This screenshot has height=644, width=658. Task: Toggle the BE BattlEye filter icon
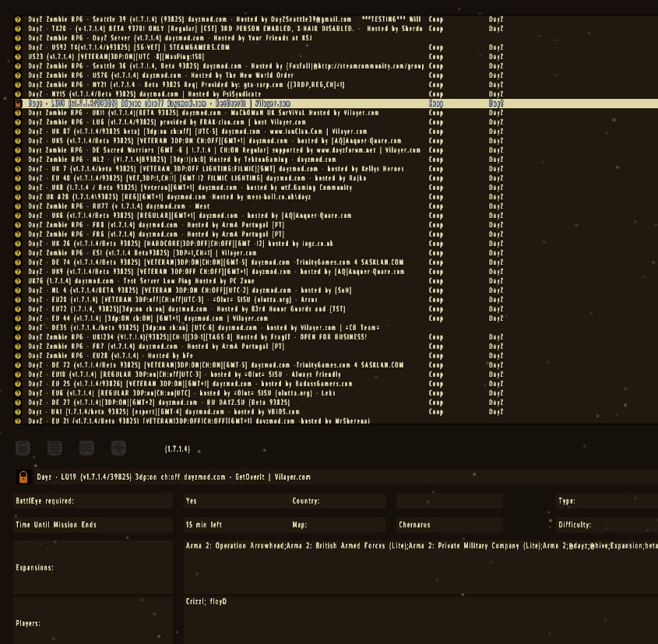87,448
